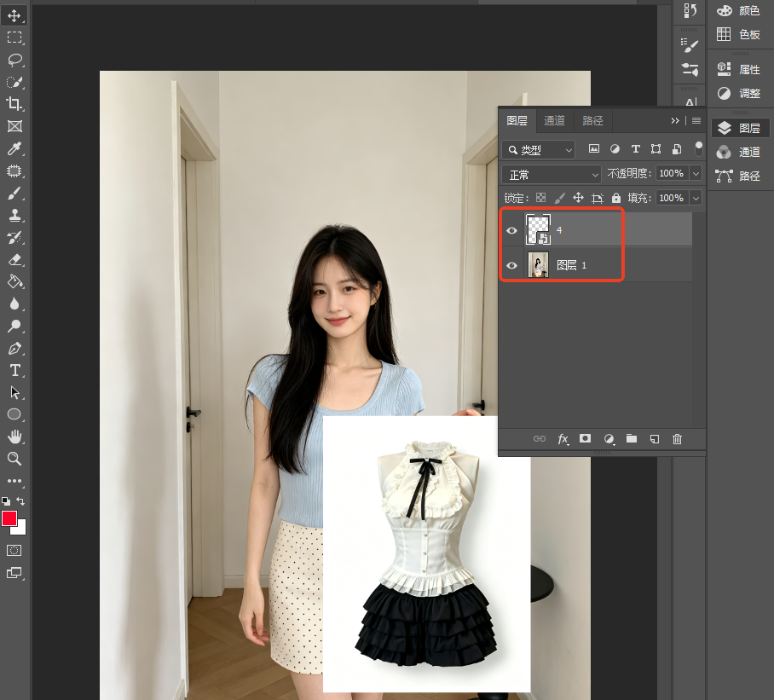Select the Spot Healing tool
Viewport: 774px width, 700px height.
(x=14, y=171)
